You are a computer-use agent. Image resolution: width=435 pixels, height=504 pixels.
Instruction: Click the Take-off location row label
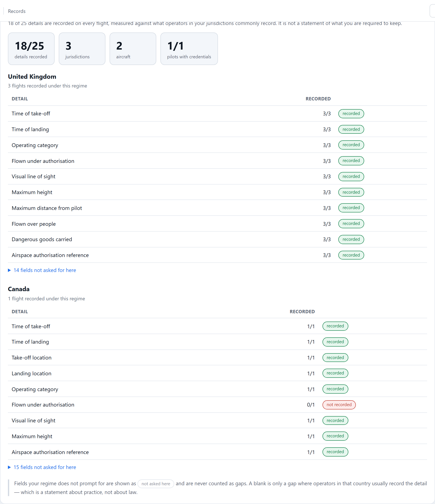click(x=32, y=358)
